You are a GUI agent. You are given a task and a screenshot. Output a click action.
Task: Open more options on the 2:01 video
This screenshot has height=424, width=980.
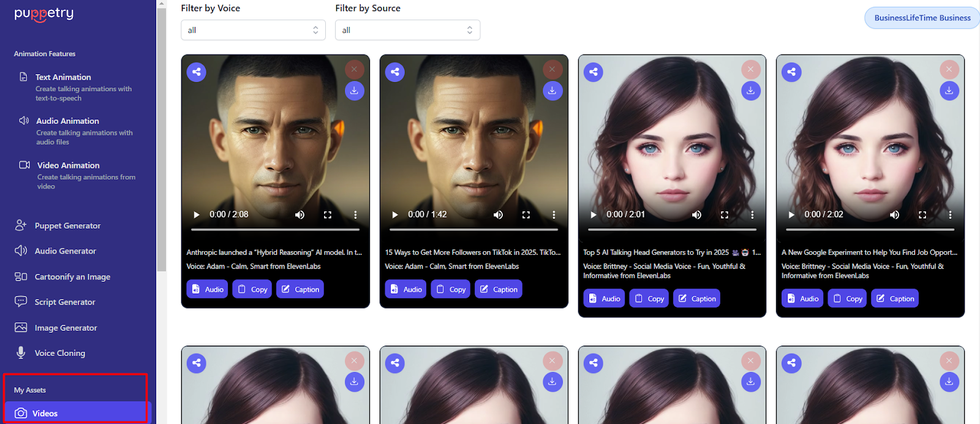tap(752, 214)
